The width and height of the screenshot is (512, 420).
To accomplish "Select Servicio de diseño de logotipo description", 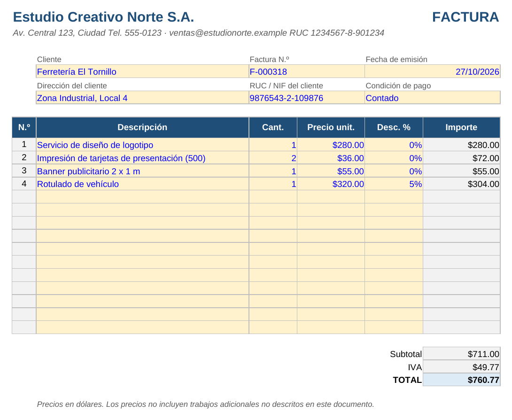I will pos(142,145).
